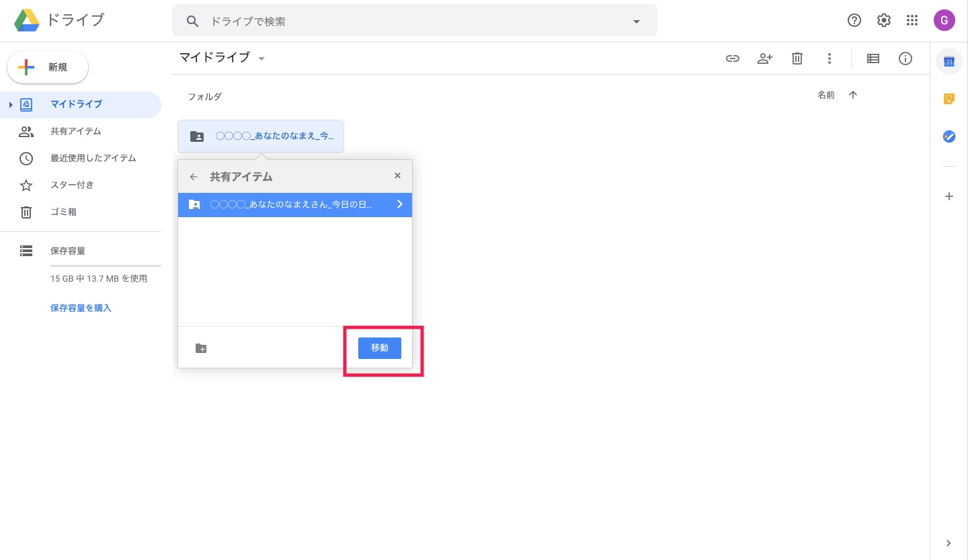Go back arrow in move dialog
The height and width of the screenshot is (560, 968).
[x=194, y=177]
